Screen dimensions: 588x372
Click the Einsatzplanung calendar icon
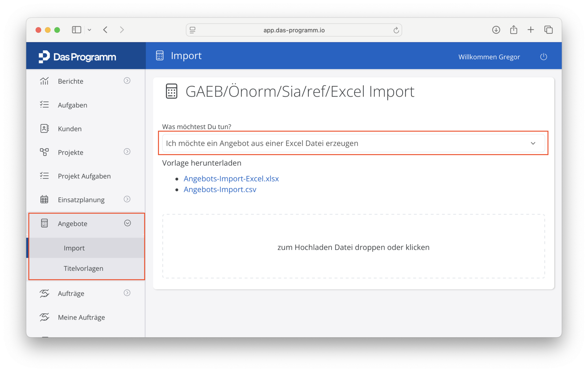44,199
